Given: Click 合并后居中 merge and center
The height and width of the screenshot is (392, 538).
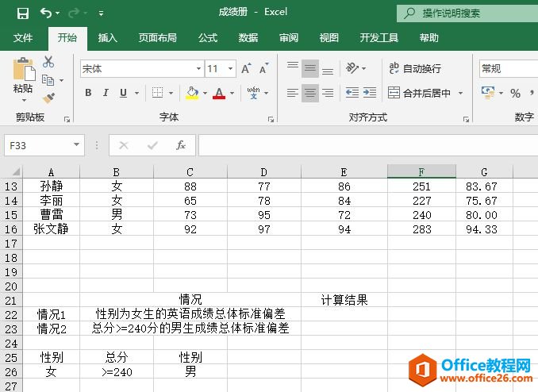Looking at the screenshot, I should (x=419, y=93).
